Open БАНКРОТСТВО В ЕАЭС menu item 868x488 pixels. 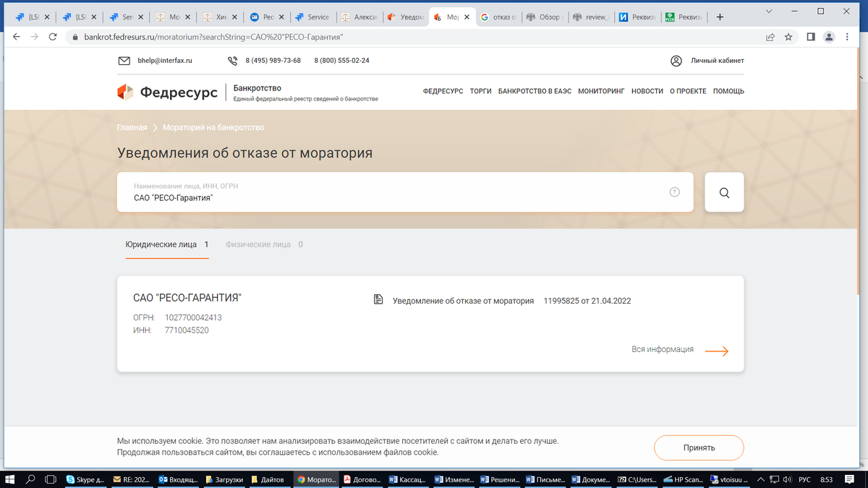(535, 92)
